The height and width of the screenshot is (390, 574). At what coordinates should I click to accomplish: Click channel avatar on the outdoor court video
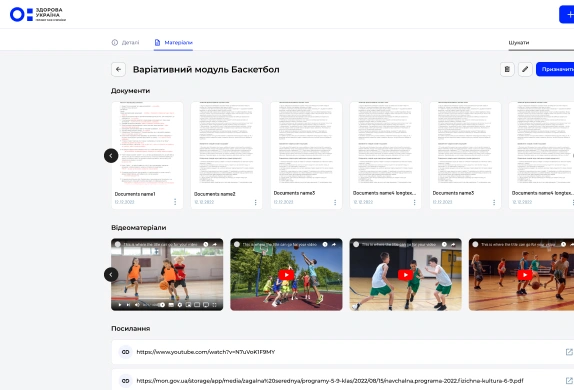click(237, 244)
